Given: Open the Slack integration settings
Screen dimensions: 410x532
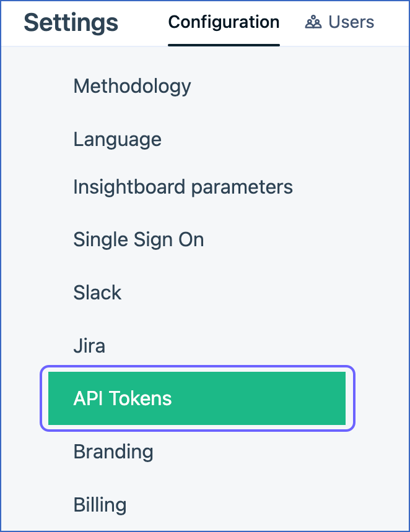Looking at the screenshot, I should [x=97, y=293].
